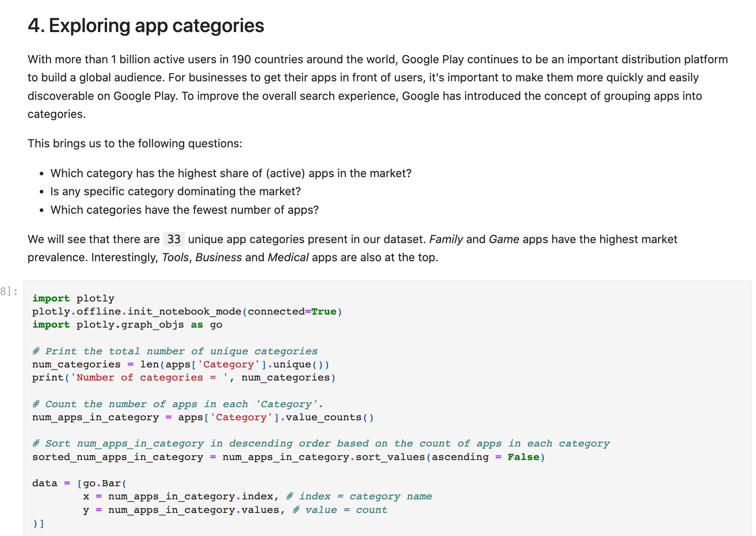The height and width of the screenshot is (536, 756).
Task: Click the print('Number of categories = ') line
Action: click(x=184, y=377)
